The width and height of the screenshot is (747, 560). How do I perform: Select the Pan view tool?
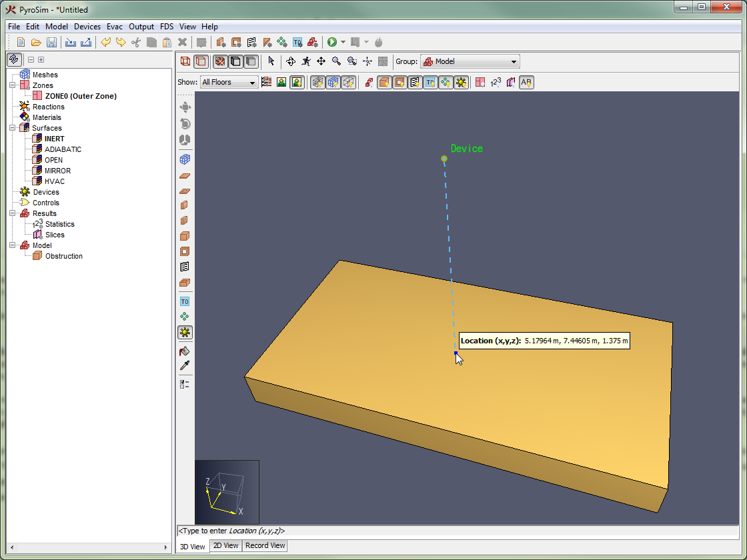pyautogui.click(x=321, y=61)
